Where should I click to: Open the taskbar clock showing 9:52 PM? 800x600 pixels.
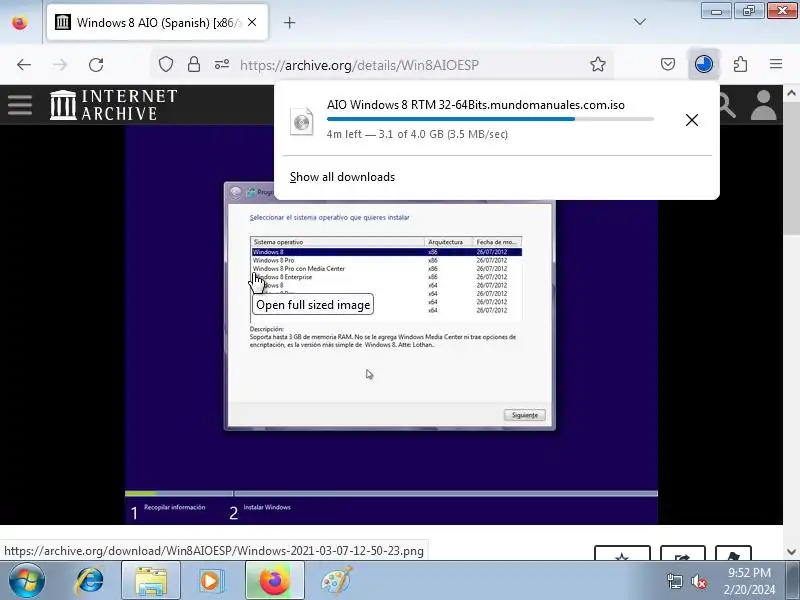pyautogui.click(x=749, y=581)
